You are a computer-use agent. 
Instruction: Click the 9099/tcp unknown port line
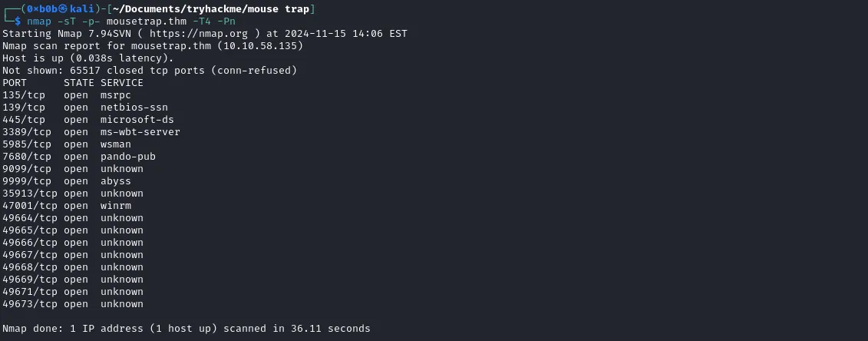pos(72,169)
